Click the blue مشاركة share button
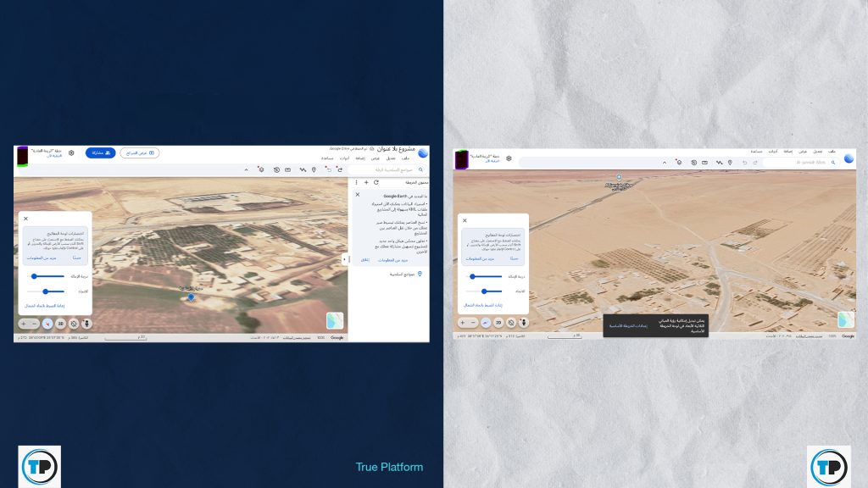 (x=100, y=152)
